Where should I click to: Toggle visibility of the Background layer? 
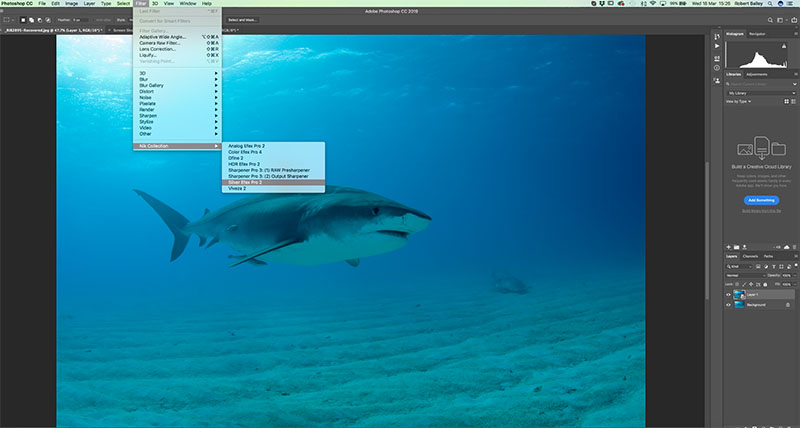click(727, 305)
